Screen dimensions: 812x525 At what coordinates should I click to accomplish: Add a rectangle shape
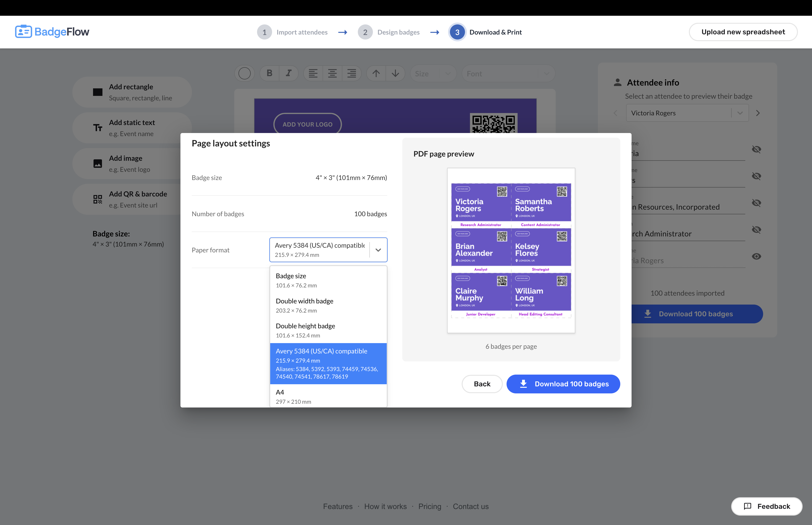click(x=132, y=92)
